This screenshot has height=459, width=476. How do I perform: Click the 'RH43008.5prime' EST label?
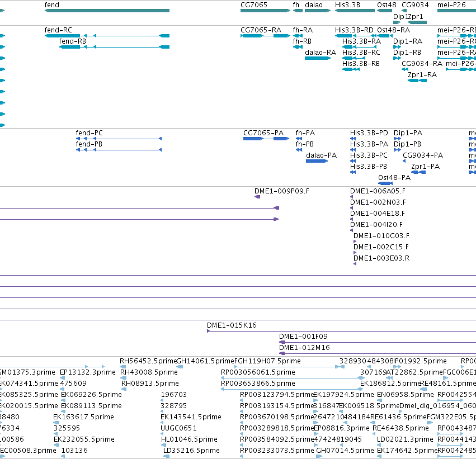click(149, 372)
